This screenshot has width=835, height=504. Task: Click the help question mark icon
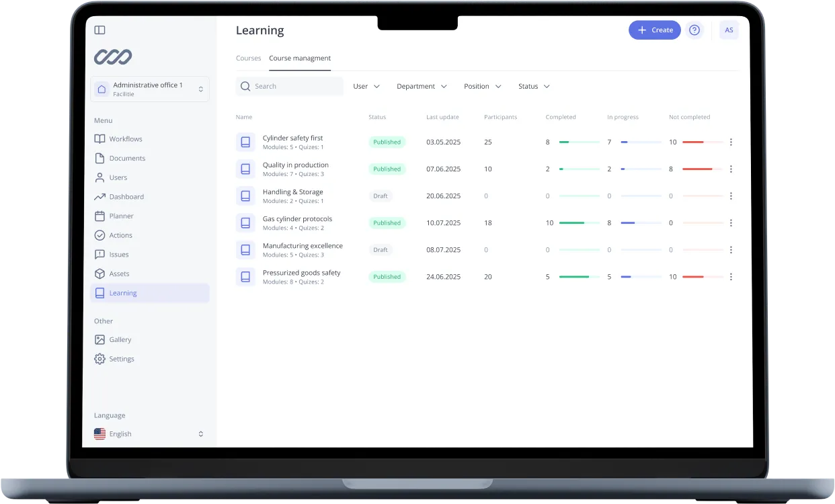694,30
